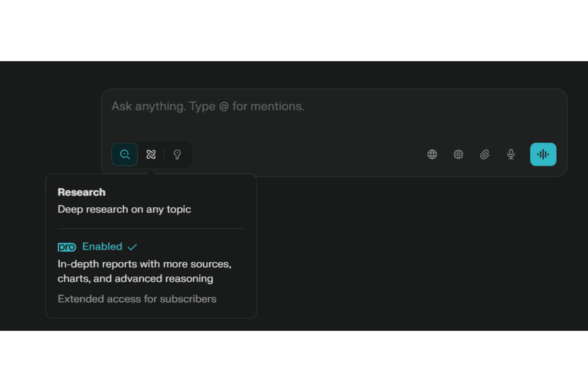This screenshot has height=392, width=588.
Task: Attach a file with the paperclip icon
Action: [485, 154]
